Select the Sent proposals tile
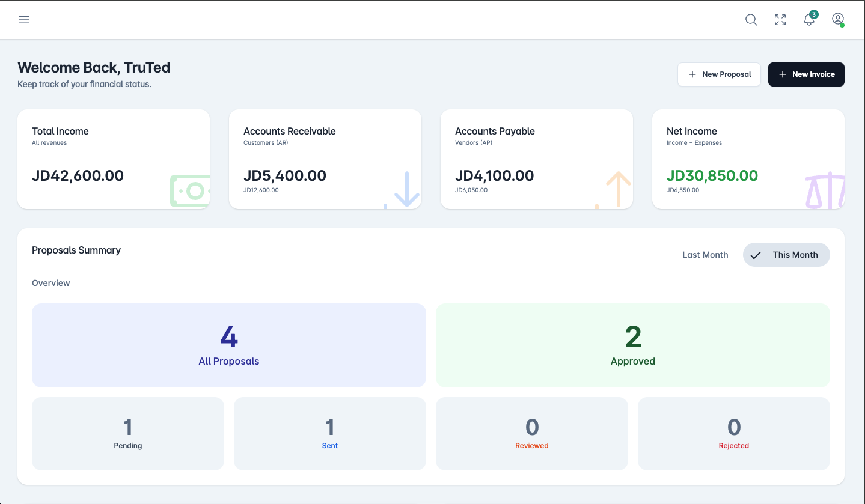Viewport: 865px width, 504px height. [330, 434]
